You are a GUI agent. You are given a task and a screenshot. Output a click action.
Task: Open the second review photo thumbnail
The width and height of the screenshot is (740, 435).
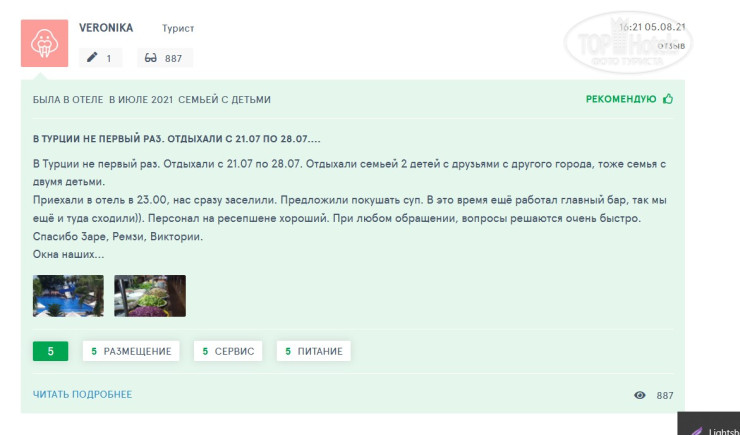pyautogui.click(x=150, y=296)
